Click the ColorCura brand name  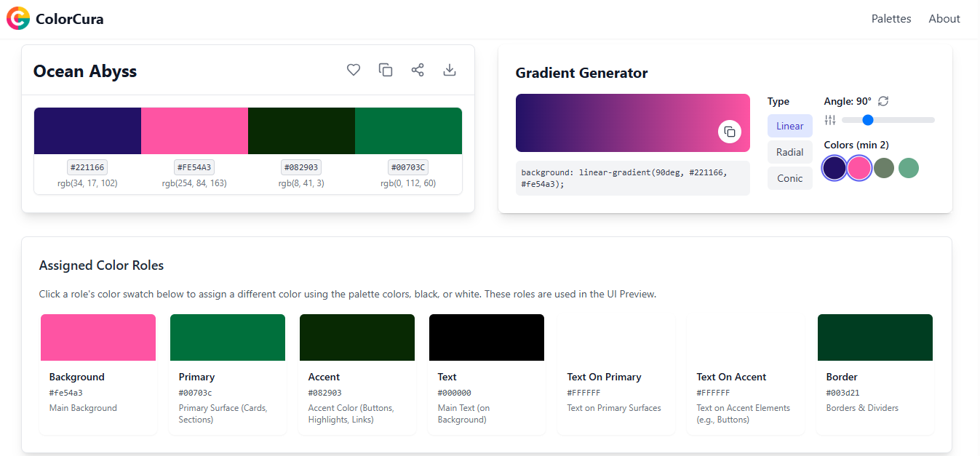[70, 19]
